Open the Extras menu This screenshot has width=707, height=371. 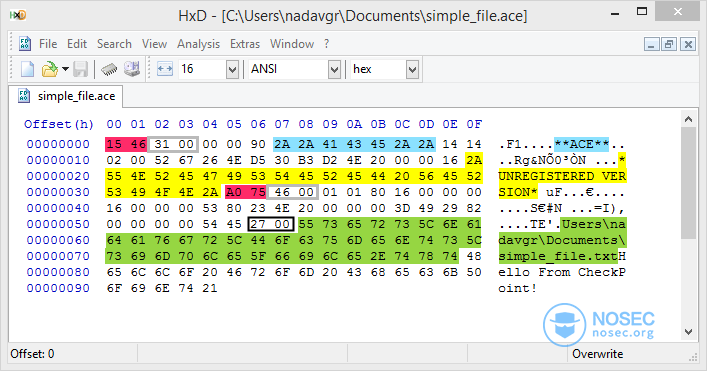click(x=245, y=44)
